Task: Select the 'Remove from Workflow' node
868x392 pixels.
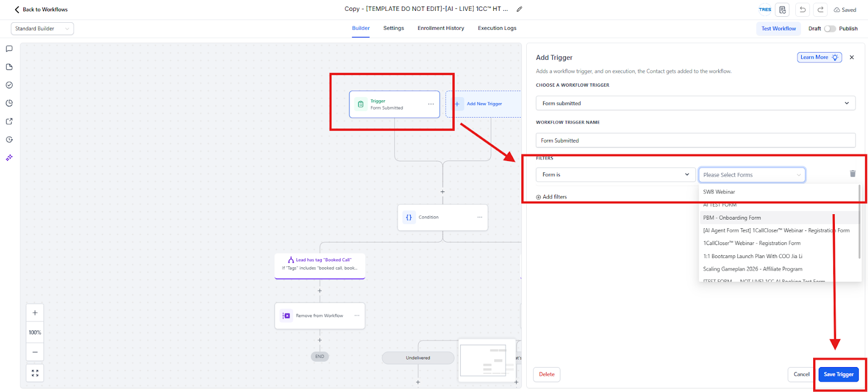Action: 320,316
